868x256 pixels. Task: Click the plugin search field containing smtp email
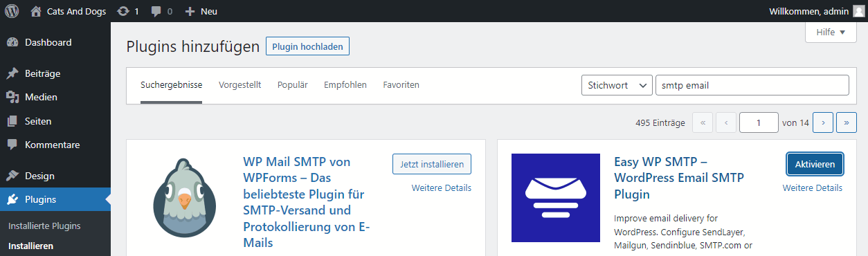pyautogui.click(x=752, y=85)
